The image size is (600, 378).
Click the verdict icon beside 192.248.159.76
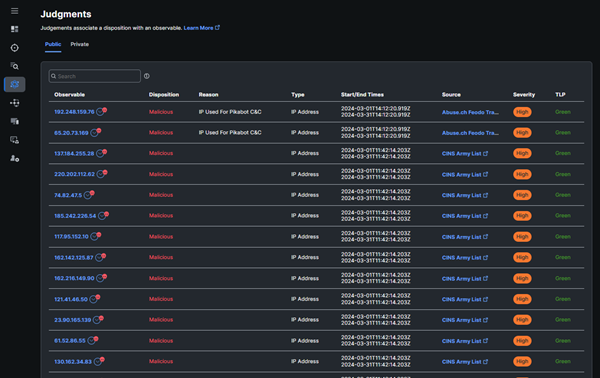point(101,111)
